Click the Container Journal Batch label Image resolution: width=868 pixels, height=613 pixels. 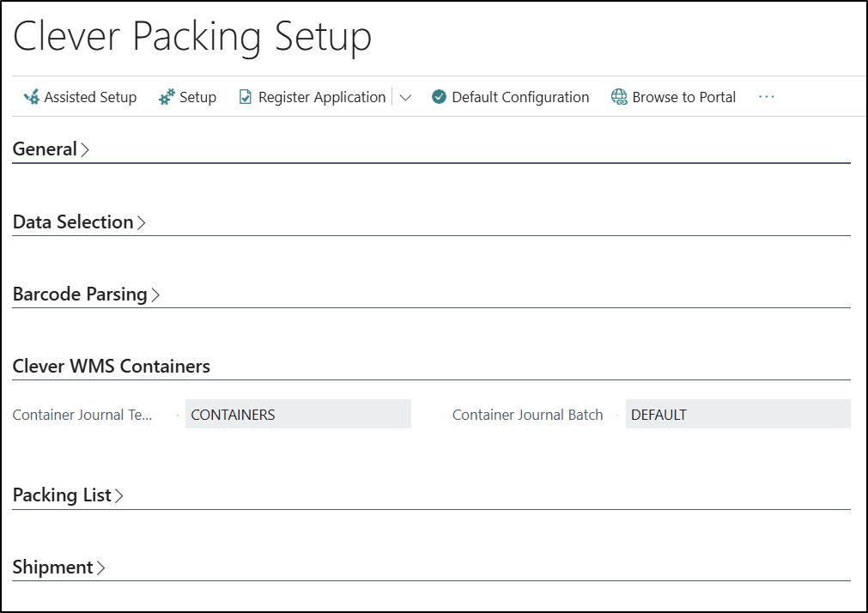pos(527,415)
